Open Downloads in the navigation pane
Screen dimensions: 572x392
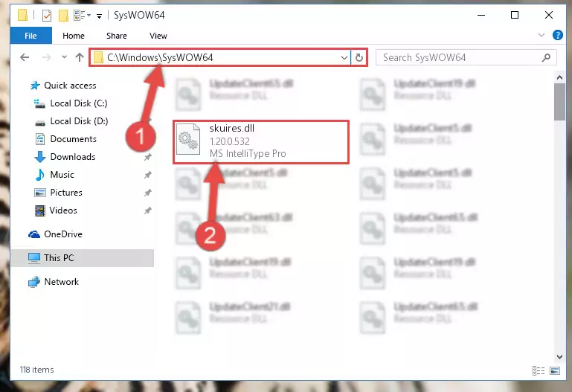(x=73, y=157)
